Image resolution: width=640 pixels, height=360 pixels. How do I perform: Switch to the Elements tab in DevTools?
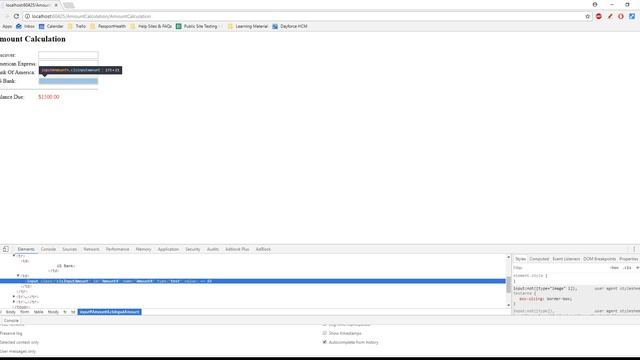[x=26, y=249]
